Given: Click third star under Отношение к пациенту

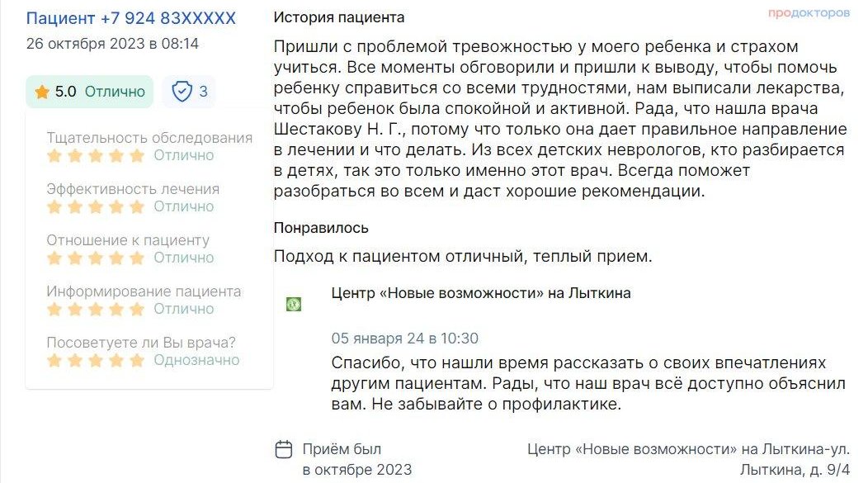Looking at the screenshot, I should click(96, 258).
